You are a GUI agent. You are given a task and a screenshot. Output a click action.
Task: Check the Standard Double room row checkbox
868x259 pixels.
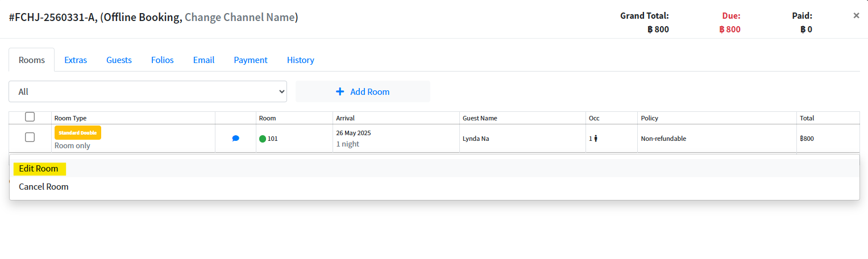tap(30, 137)
